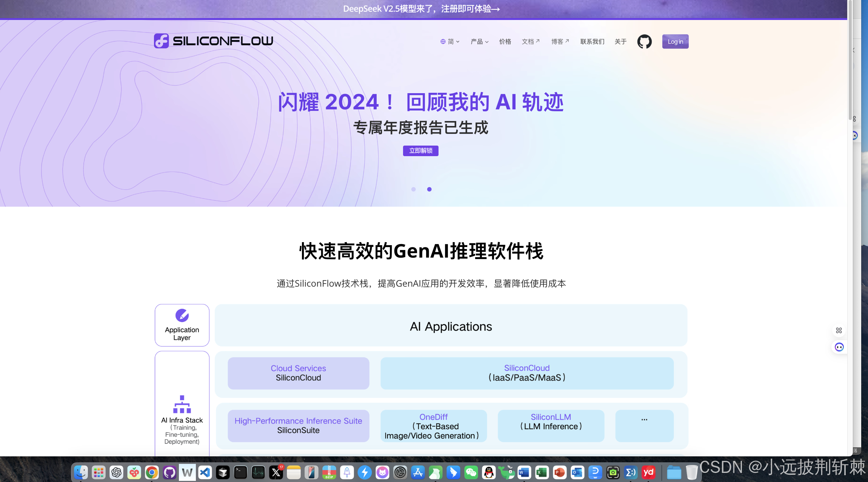This screenshot has height=482, width=868.
Task: Click the AI Infra Stack hierarchy icon
Action: coord(182,404)
